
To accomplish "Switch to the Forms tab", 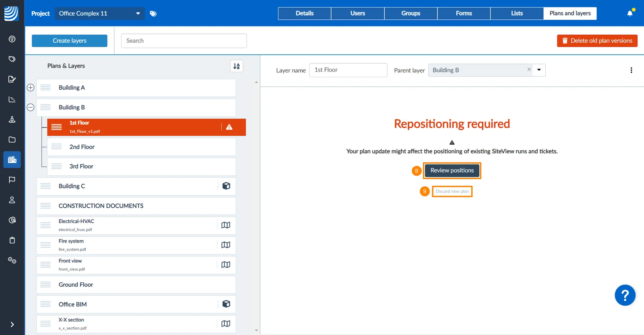I will (464, 13).
